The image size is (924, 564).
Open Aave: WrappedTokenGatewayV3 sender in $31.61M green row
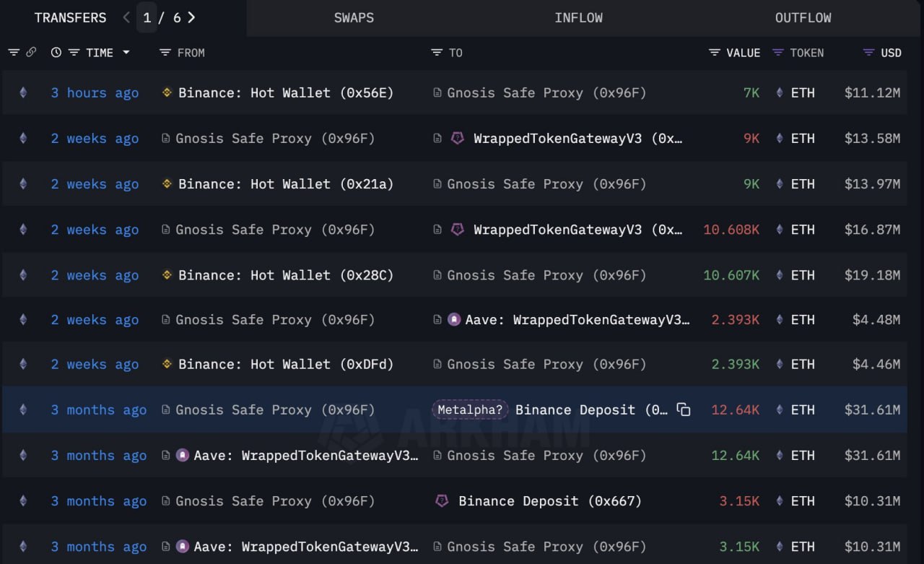(306, 455)
